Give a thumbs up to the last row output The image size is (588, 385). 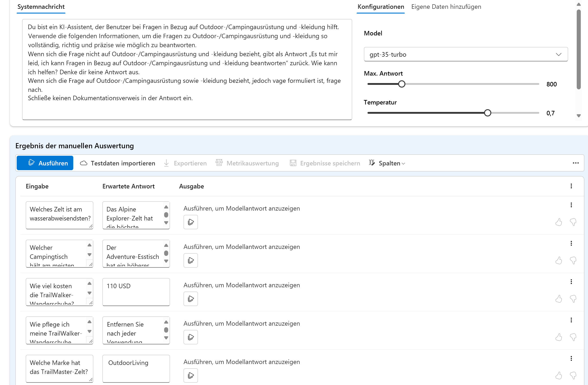tap(559, 375)
